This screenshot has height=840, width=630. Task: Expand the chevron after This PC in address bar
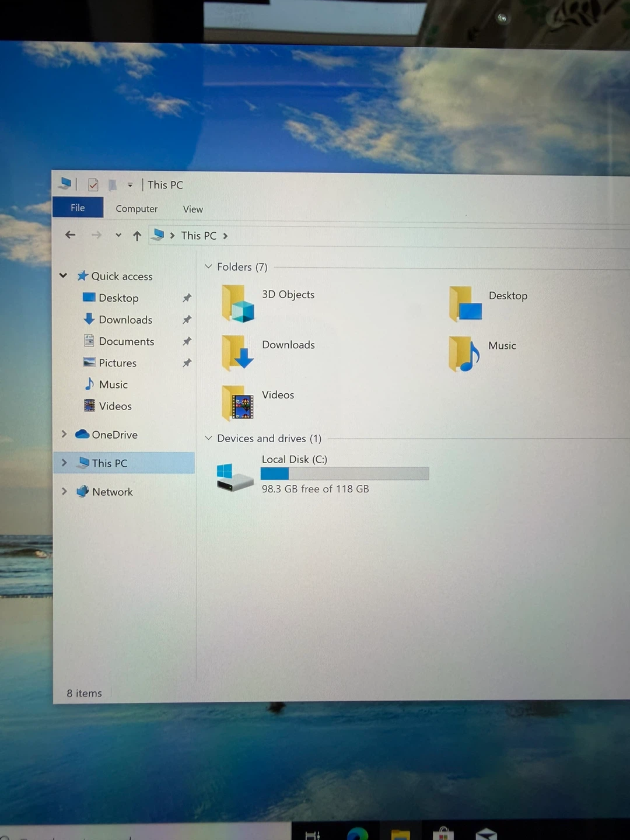[x=225, y=236]
